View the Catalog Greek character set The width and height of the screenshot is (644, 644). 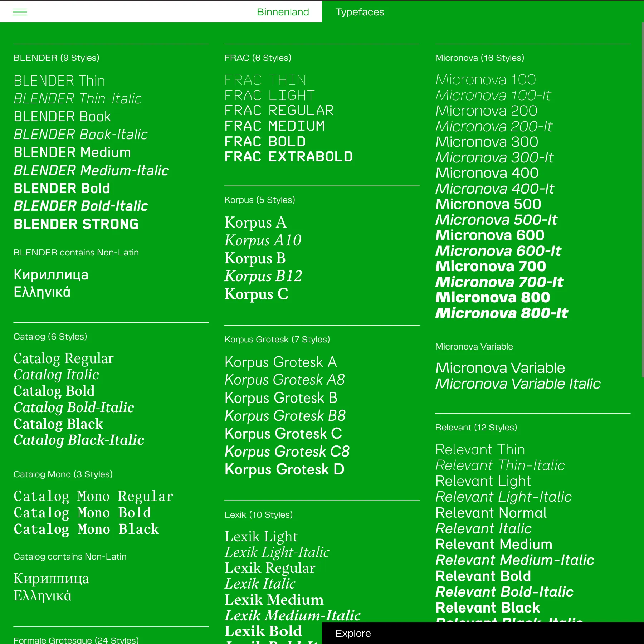point(42,595)
